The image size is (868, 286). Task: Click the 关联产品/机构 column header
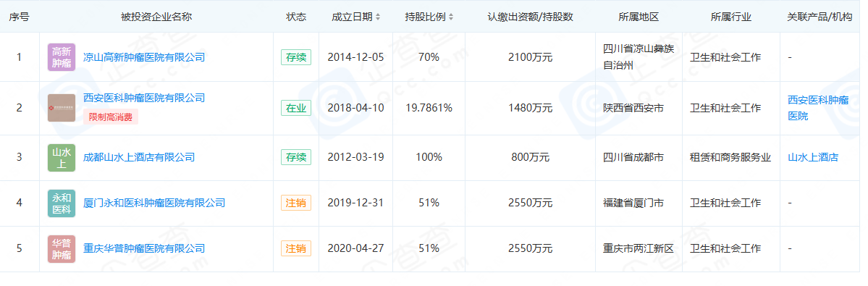[819, 17]
